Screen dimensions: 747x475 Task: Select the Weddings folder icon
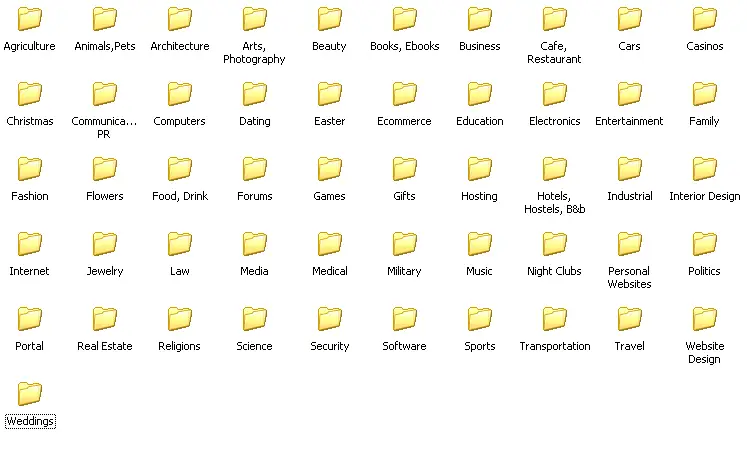tap(30, 394)
